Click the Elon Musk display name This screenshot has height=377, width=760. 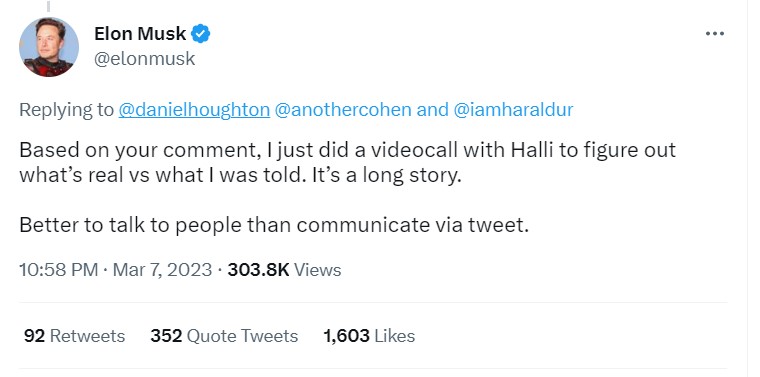pos(140,34)
